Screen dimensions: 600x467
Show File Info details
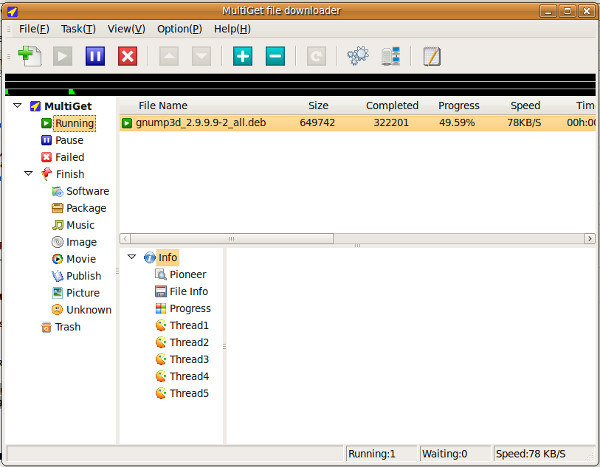tap(189, 291)
